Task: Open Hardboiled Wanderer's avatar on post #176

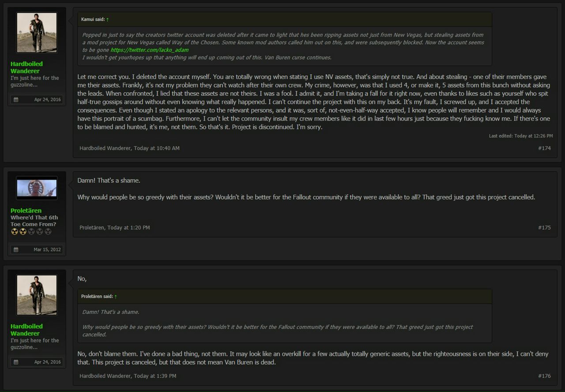Action: click(37, 295)
